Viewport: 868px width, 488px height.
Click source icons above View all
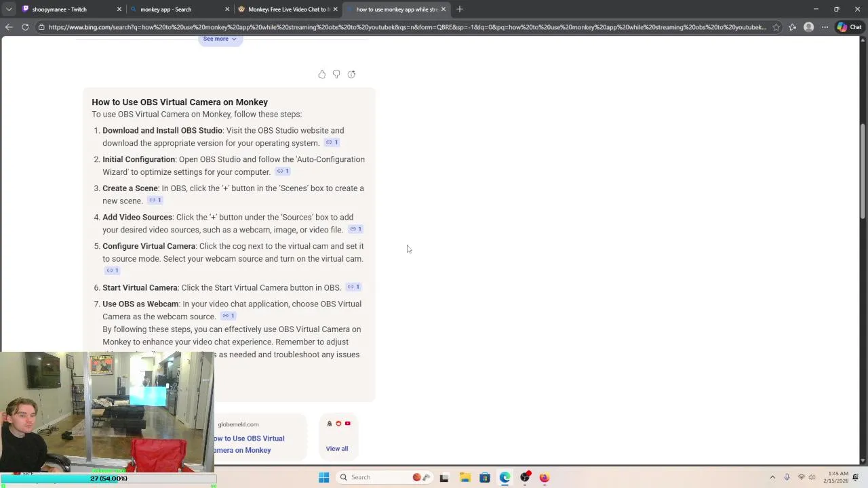point(338,424)
